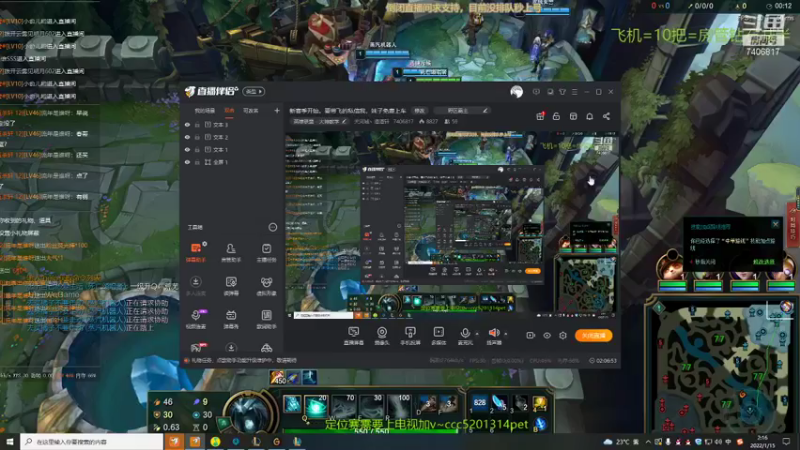Open the green round app on the taskbar

click(x=215, y=441)
